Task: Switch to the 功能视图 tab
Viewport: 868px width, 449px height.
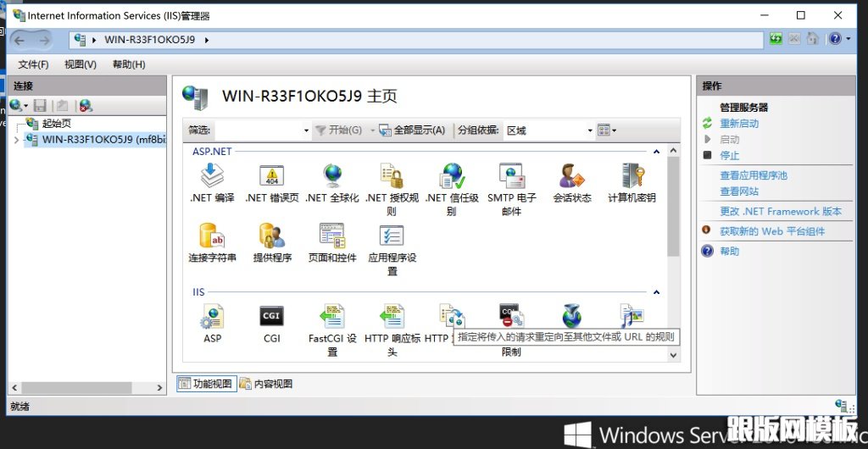Action: tap(207, 384)
